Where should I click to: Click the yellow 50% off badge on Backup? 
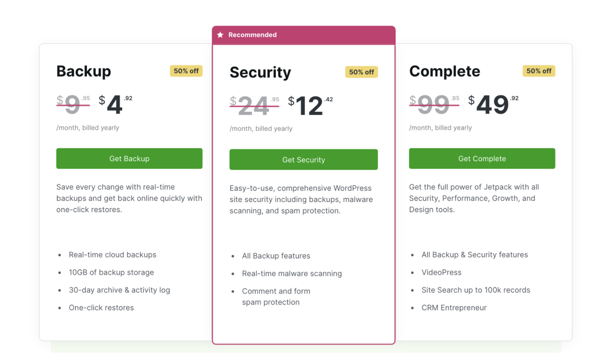[x=186, y=71]
